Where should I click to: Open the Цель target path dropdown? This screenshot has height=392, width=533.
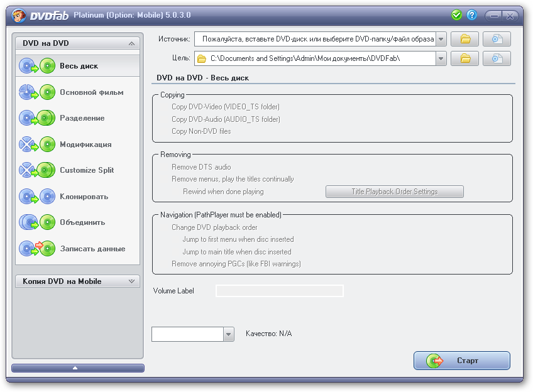(x=441, y=58)
